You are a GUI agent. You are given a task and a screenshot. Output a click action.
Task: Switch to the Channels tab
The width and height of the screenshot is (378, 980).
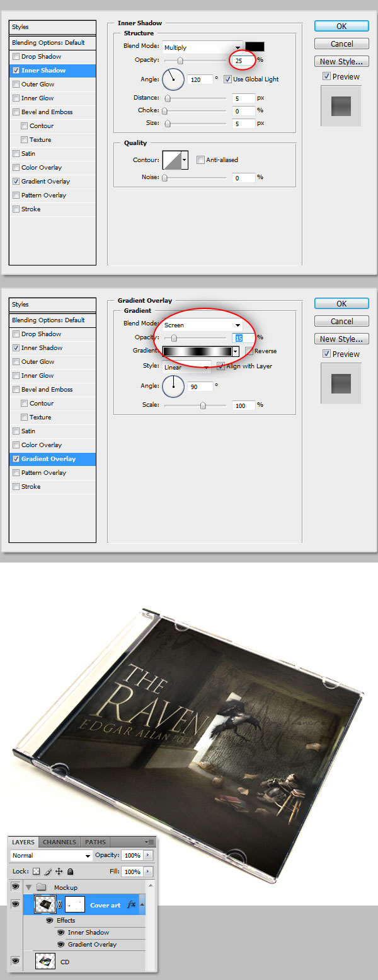point(59,842)
